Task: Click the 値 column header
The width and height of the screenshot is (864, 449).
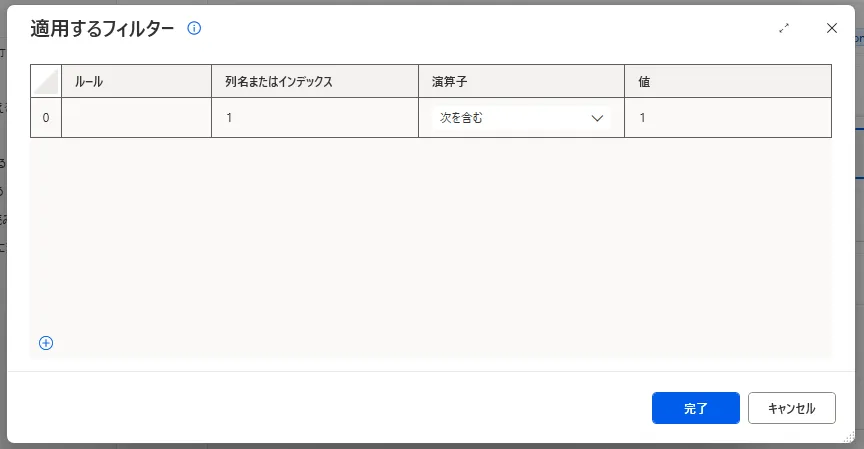Action: coord(727,81)
